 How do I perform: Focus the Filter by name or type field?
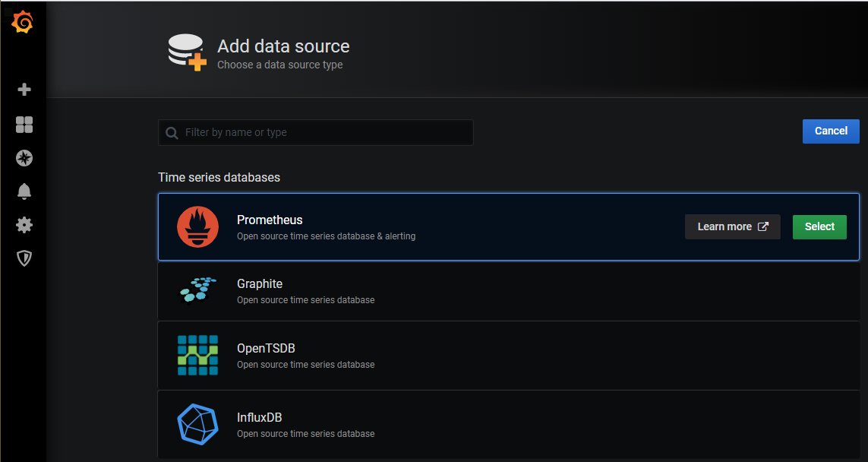pos(316,133)
